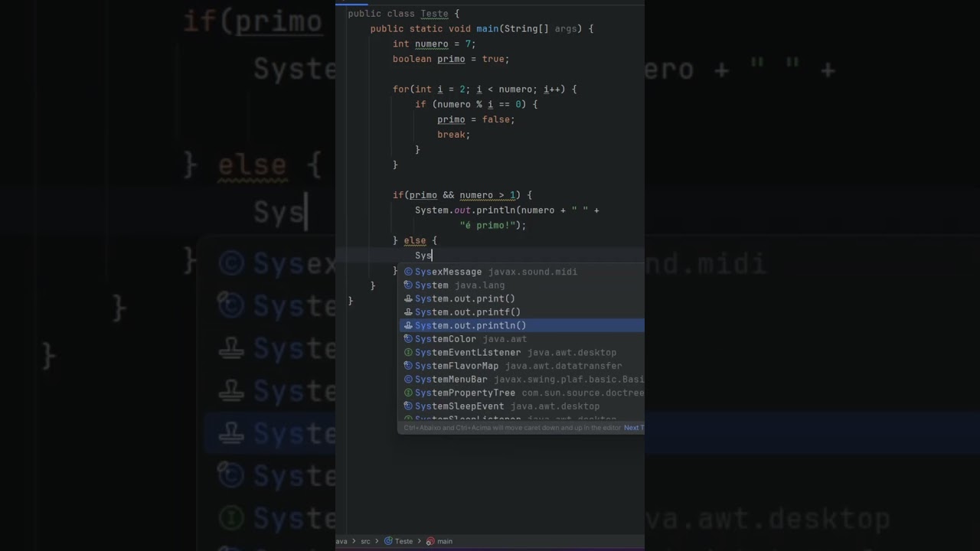Screen dimensions: 980x551
Task: Click 'println' in the System.out.println call
Action: 496,210
